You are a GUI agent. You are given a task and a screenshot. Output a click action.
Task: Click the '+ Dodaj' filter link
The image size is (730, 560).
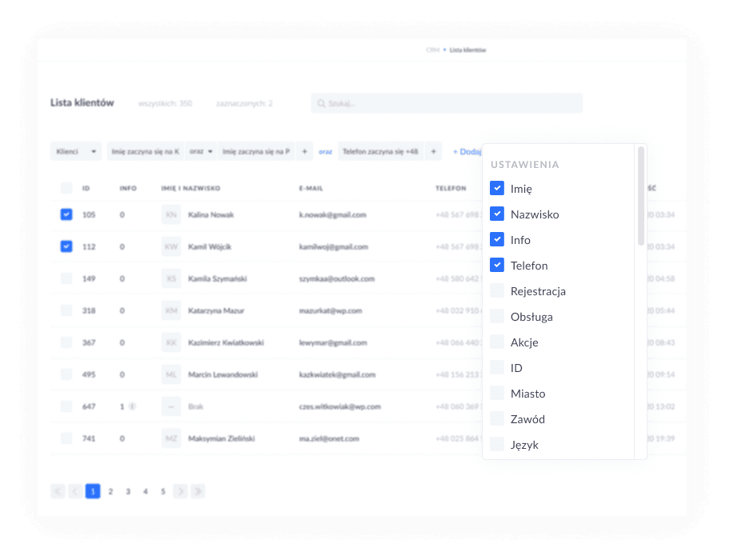tap(467, 151)
